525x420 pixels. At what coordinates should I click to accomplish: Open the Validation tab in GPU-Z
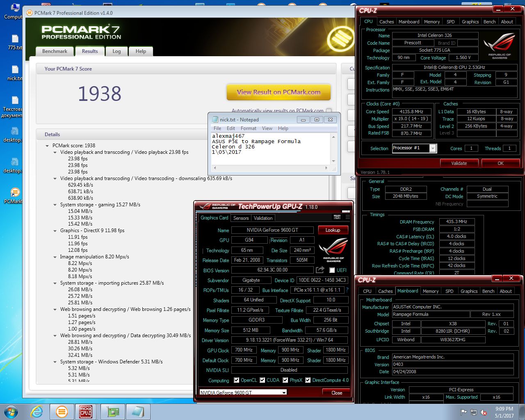pyautogui.click(x=263, y=218)
